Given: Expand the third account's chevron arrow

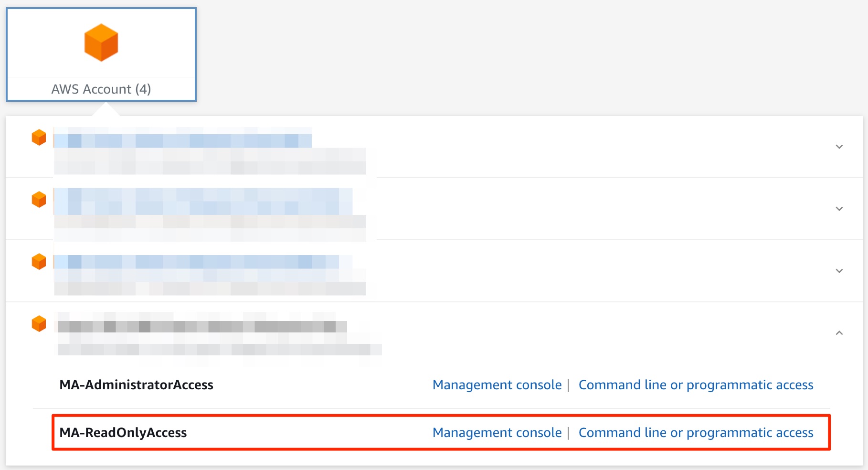Looking at the screenshot, I should tap(839, 271).
